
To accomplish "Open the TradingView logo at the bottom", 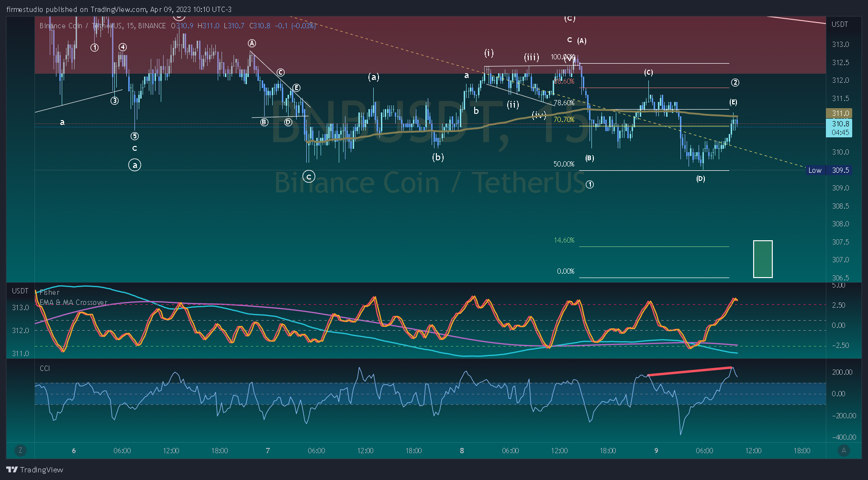I will tap(35, 470).
